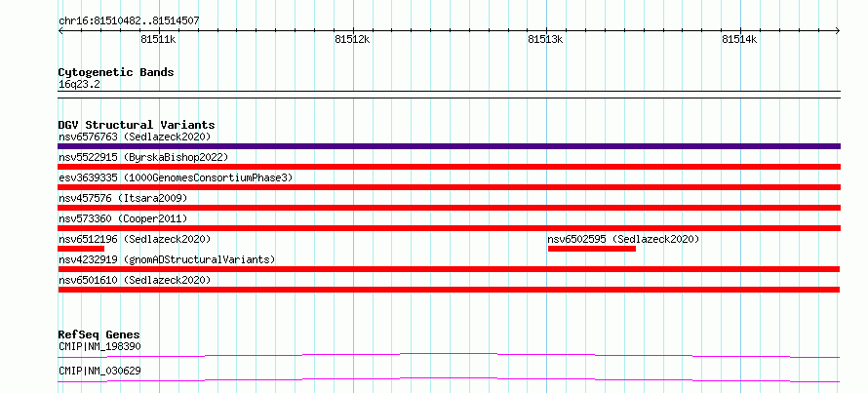Viewport: 868px width, 393px height.
Task: Select the DGV Structural Variants track title
Action: point(137,125)
